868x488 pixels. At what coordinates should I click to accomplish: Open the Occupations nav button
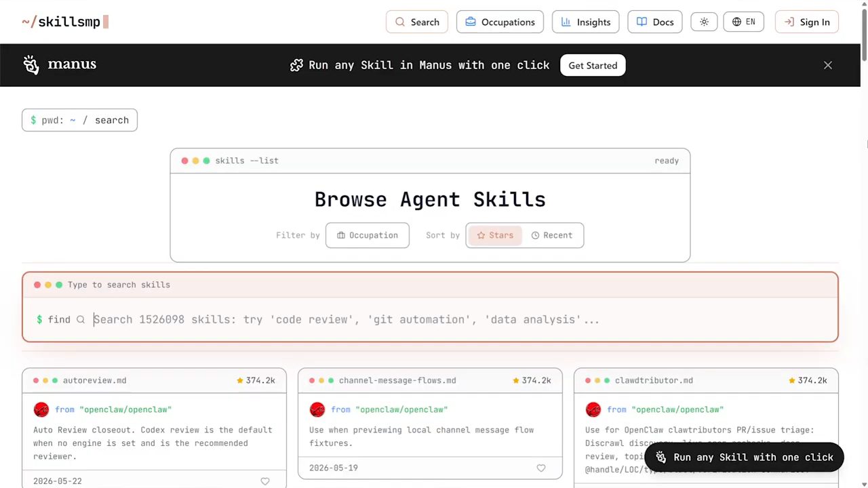click(500, 22)
